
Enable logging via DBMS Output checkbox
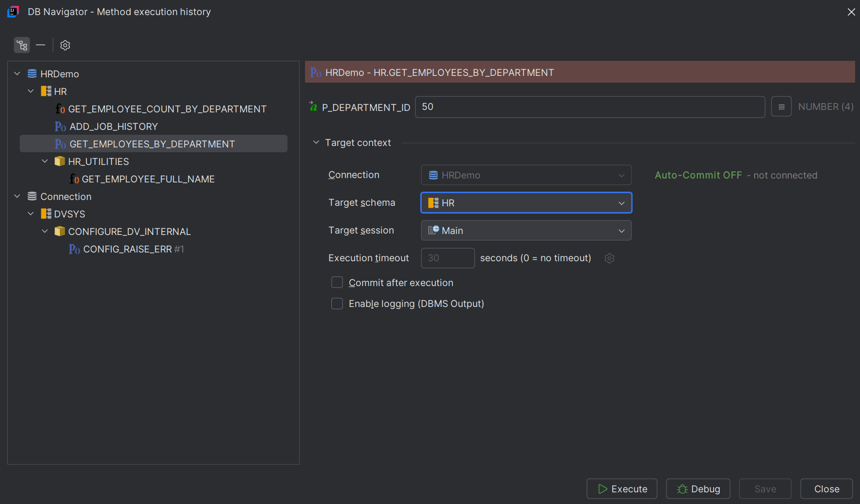coord(337,304)
